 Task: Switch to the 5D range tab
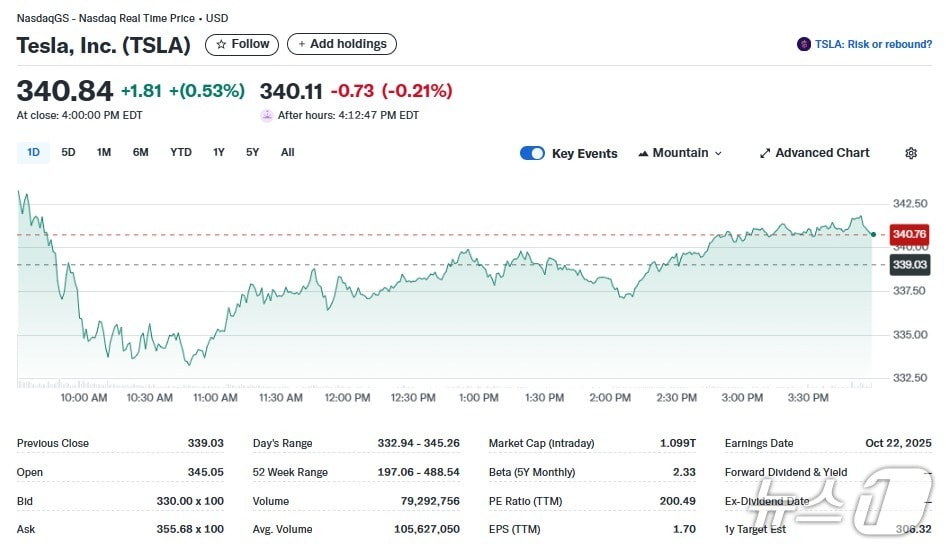click(x=68, y=152)
